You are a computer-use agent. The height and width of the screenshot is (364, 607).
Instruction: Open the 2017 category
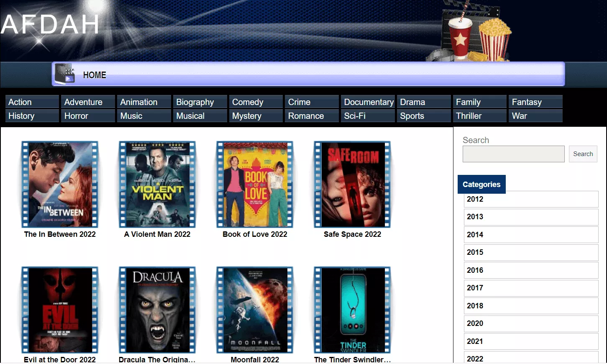[531, 288]
